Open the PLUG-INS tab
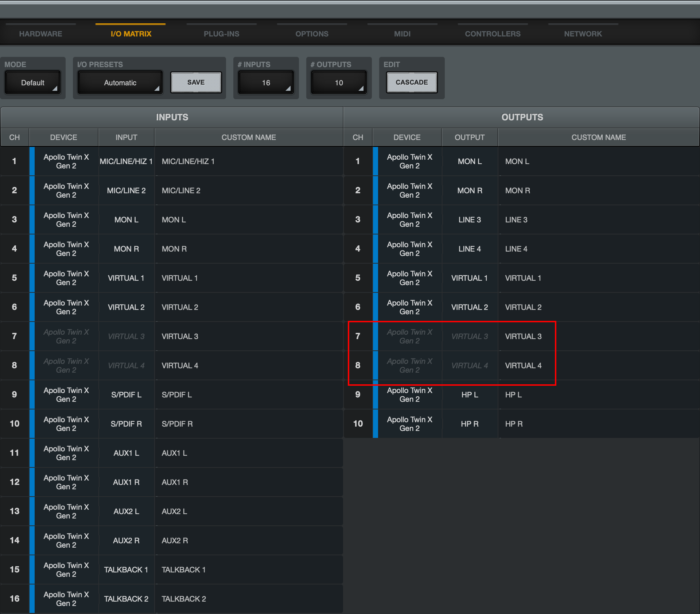Screen dimensions: 700x614 [221, 34]
